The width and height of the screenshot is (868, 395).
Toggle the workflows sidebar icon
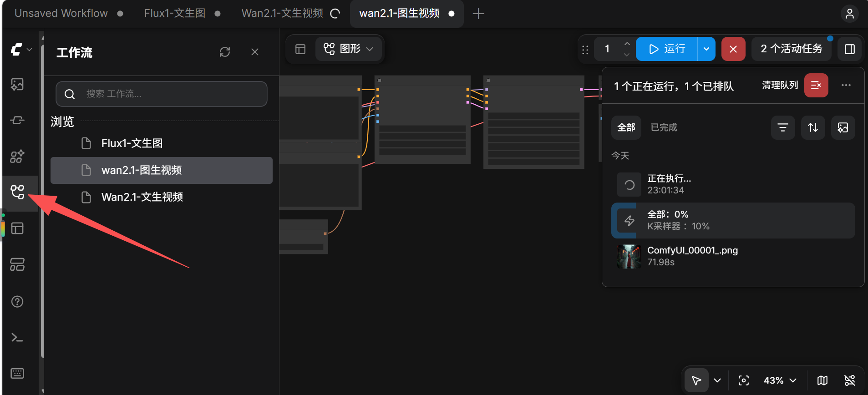coord(17,192)
